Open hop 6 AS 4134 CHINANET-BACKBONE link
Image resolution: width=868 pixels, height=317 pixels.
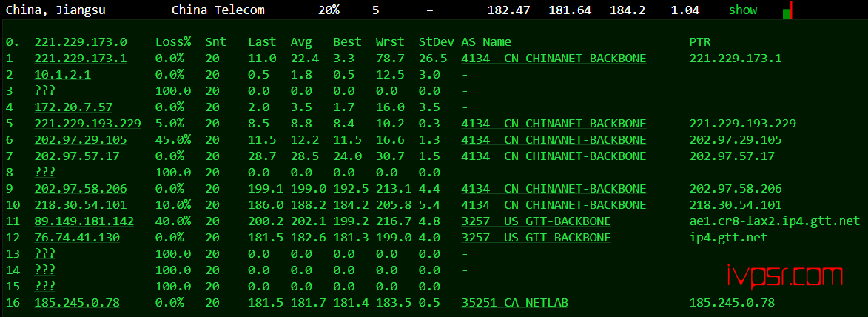pyautogui.click(x=554, y=140)
